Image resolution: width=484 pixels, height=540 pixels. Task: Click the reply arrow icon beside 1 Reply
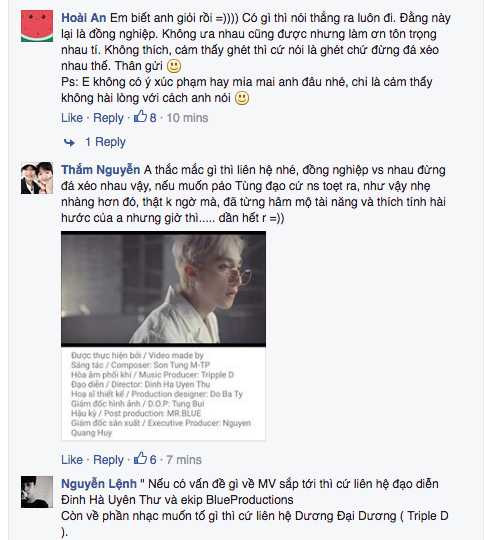pos(69,142)
